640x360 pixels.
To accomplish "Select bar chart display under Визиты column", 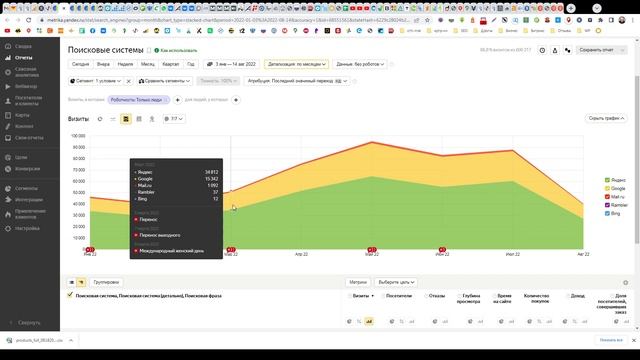I will pyautogui.click(x=369, y=322).
